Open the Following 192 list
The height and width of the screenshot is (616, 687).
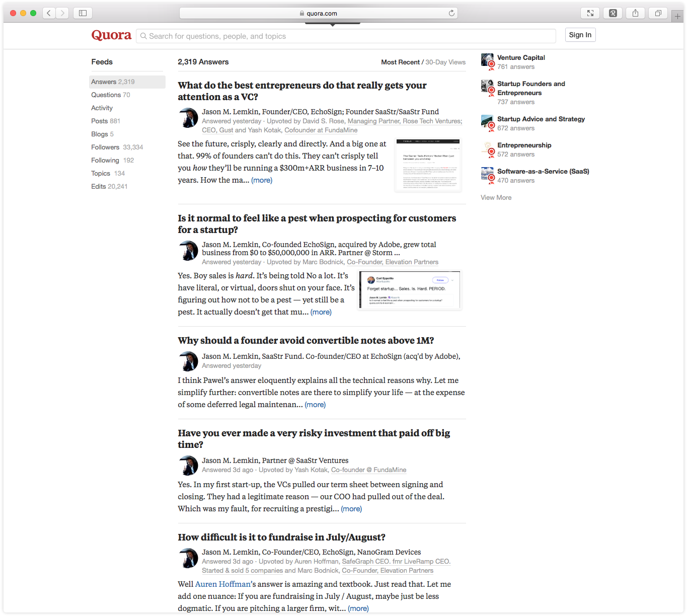[113, 161]
